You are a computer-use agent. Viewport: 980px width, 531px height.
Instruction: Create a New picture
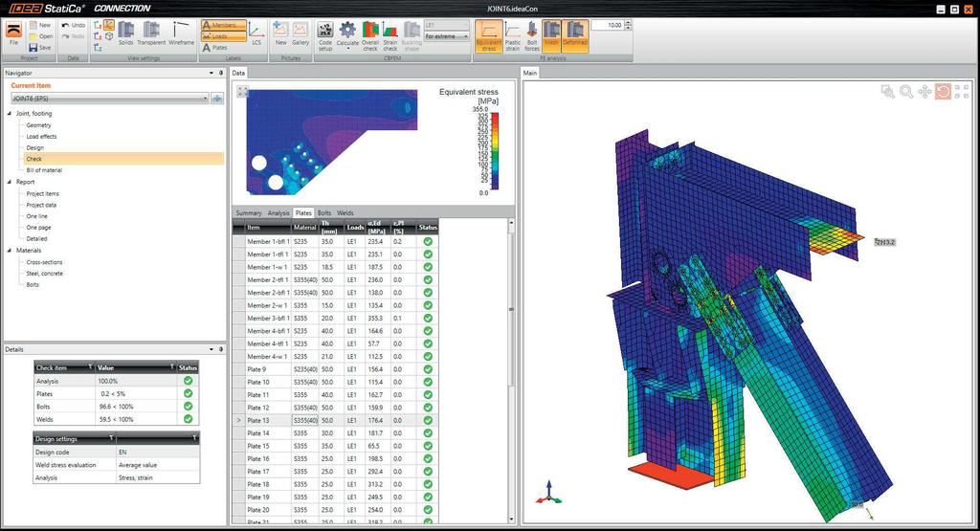[x=280, y=33]
